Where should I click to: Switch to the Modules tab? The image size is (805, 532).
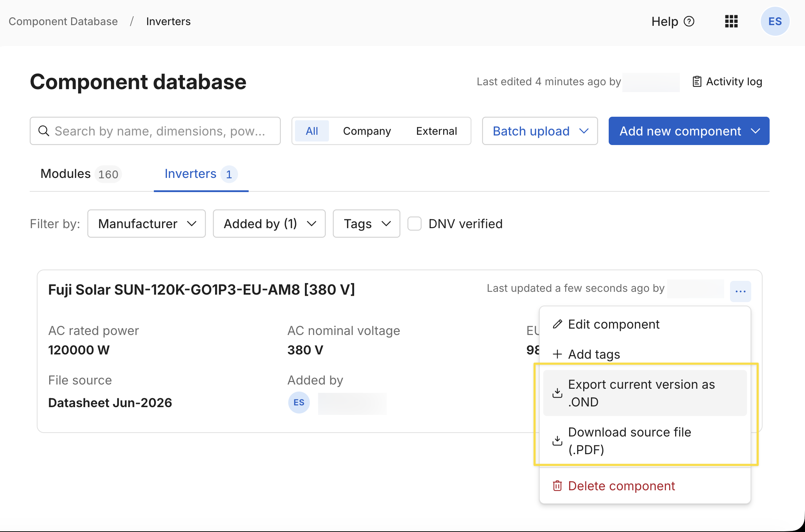pyautogui.click(x=81, y=174)
